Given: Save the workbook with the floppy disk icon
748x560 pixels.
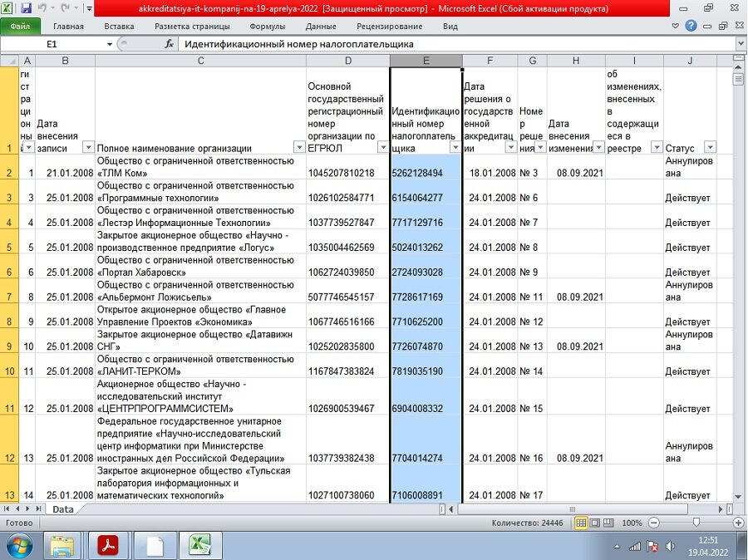Looking at the screenshot, I should click(27, 8).
